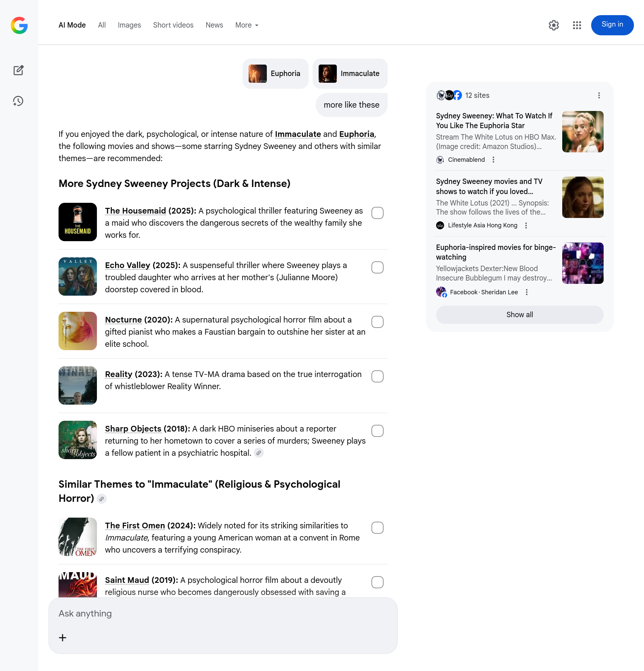This screenshot has height=671, width=644.
Task: Check the box for The First Omen
Action: coord(377,528)
